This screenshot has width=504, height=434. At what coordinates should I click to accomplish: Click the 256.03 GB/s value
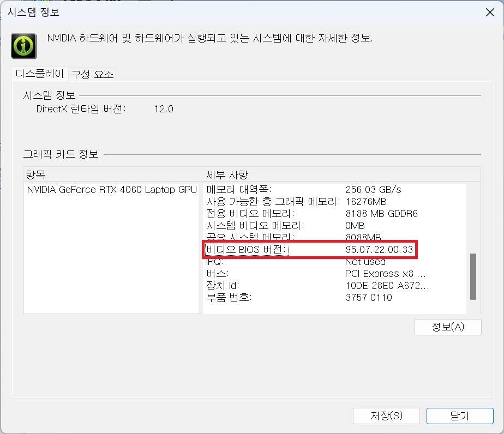click(373, 190)
